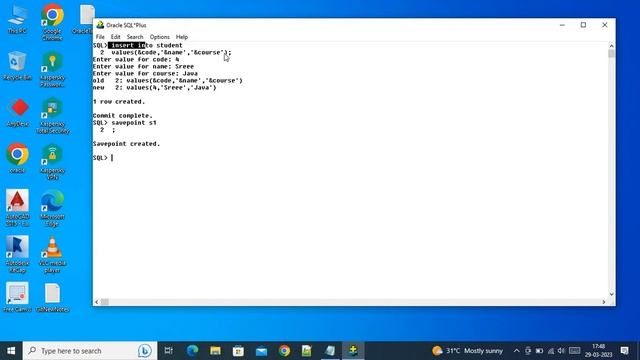Click vertical scrollbar down arrow in SQL*Plus
The width and height of the screenshot is (640, 360).
point(611,294)
